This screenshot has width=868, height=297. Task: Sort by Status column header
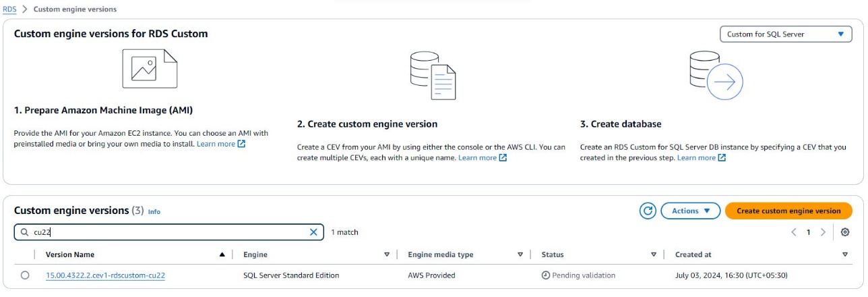pyautogui.click(x=553, y=254)
